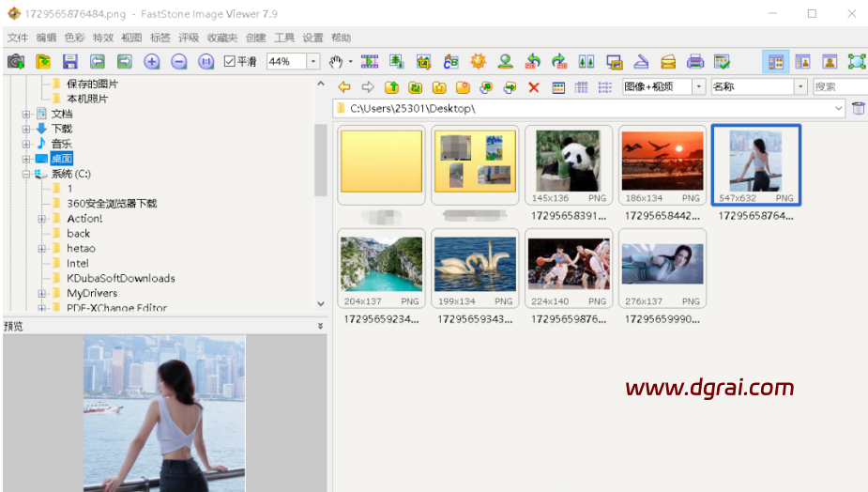The height and width of the screenshot is (492, 868).
Task: Toggle the 平滑 smoothing checkbox
Action: coord(230,62)
